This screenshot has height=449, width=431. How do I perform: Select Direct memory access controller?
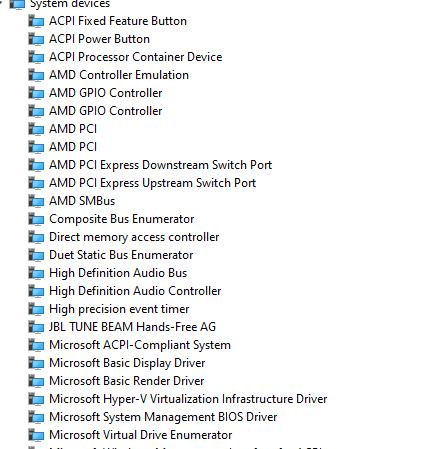pos(134,237)
